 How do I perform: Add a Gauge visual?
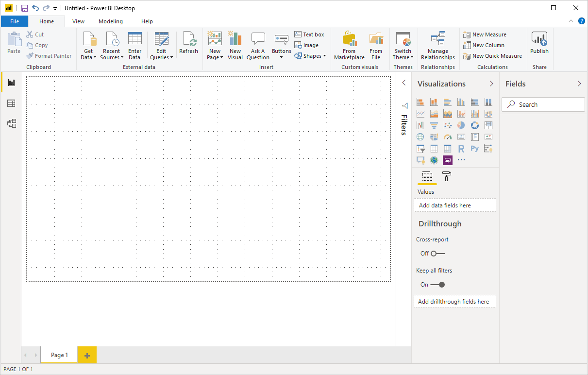click(447, 136)
